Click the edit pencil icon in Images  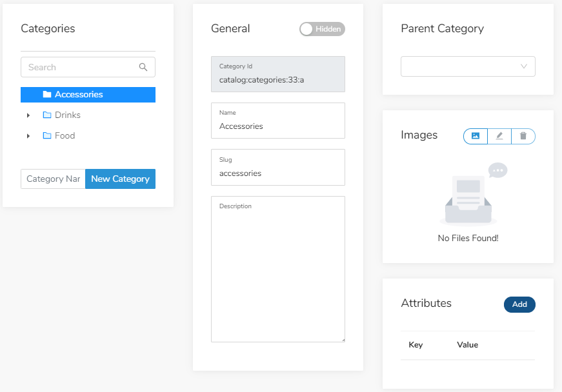[x=499, y=136]
